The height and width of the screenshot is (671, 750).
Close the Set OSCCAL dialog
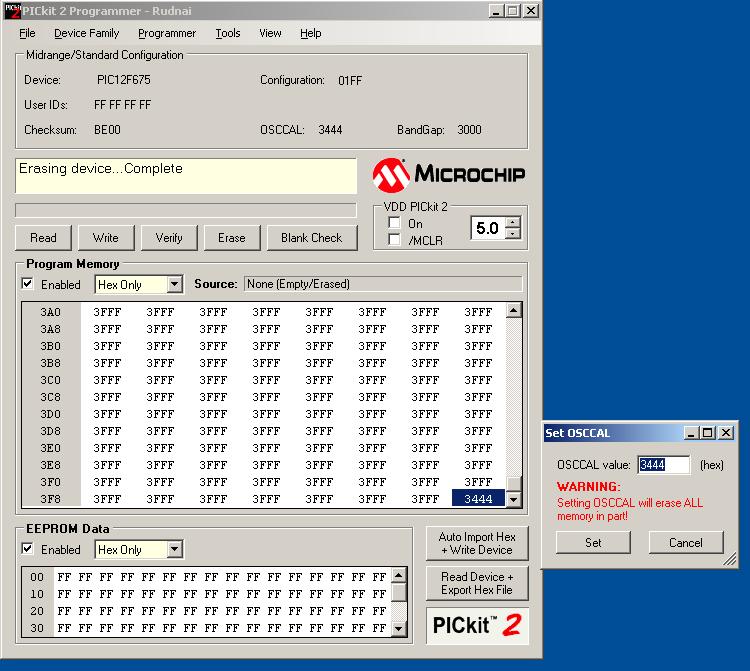(726, 433)
